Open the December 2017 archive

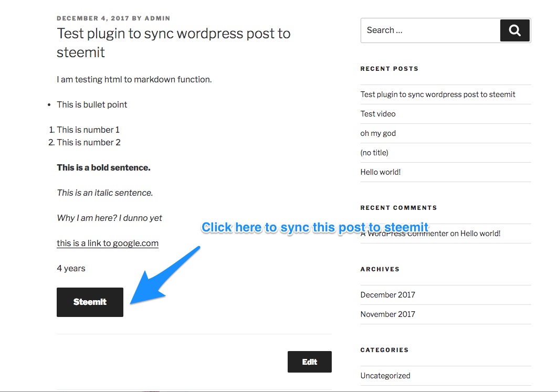pyautogui.click(x=387, y=295)
